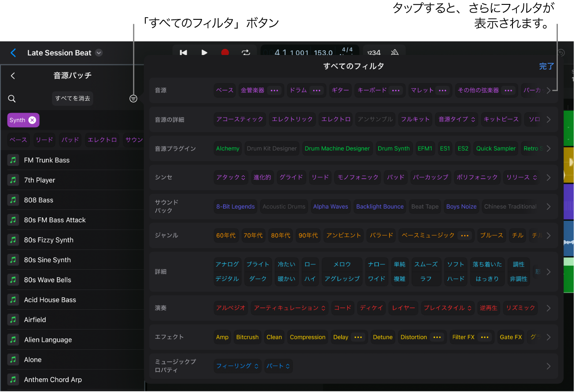Clear all filters with すべてを消去

click(72, 99)
